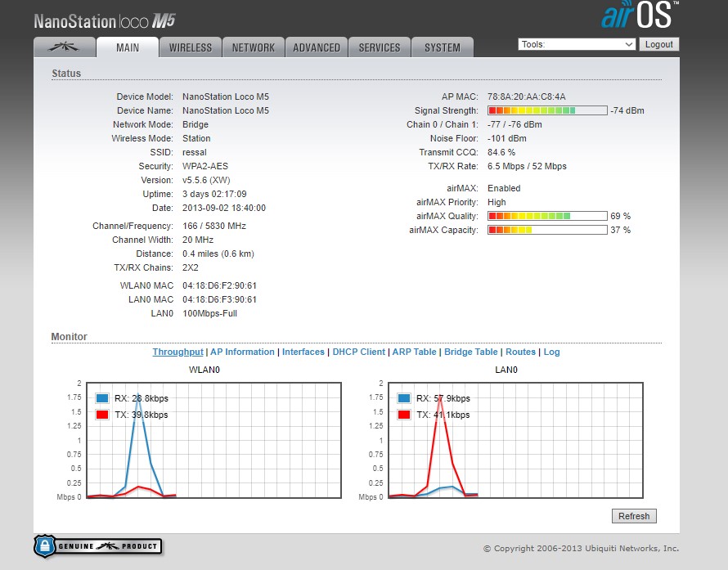Image resolution: width=728 pixels, height=570 pixels.
Task: Open the SERVICES tab
Action: [x=380, y=47]
